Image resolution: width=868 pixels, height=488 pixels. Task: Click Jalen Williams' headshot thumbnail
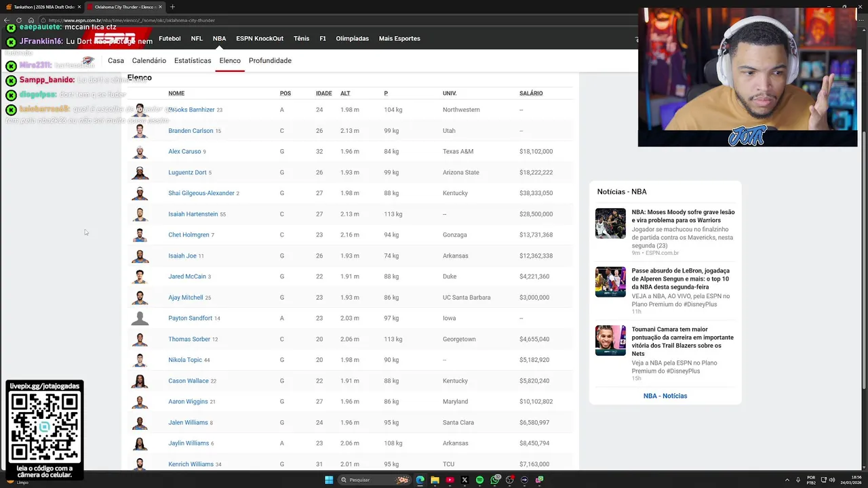click(x=140, y=422)
